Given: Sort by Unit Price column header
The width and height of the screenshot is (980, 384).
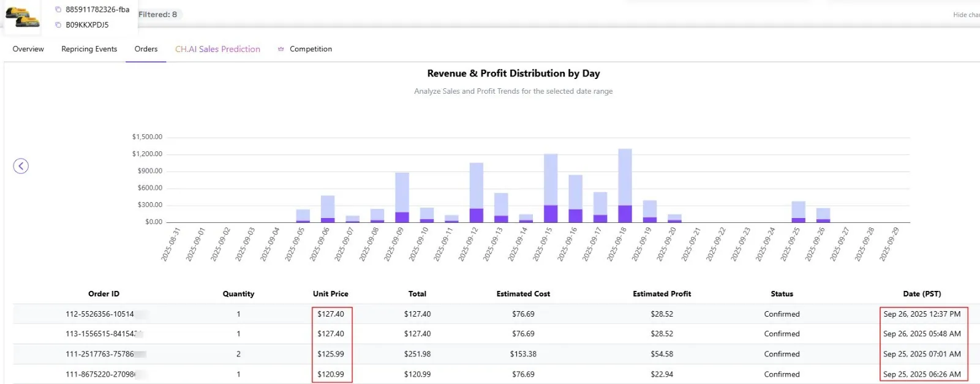Looking at the screenshot, I should [x=331, y=294].
